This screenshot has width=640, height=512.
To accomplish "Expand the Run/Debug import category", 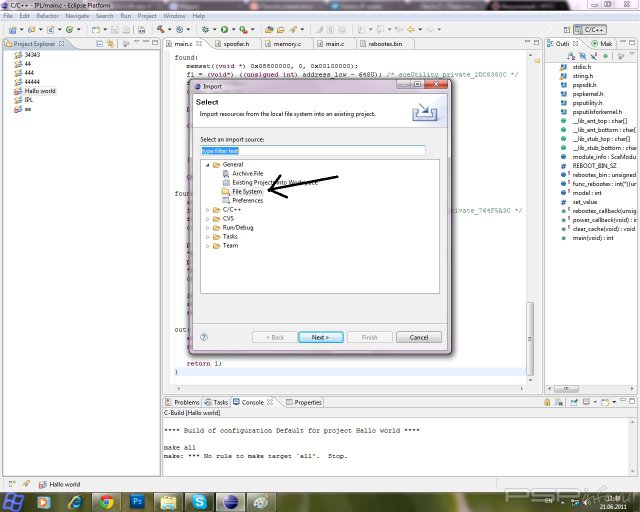I will tap(206, 227).
